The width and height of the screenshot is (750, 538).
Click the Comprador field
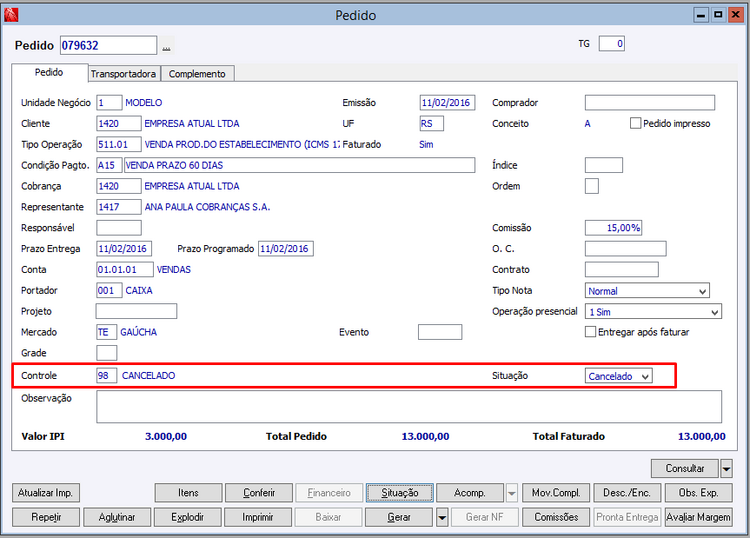click(650, 103)
